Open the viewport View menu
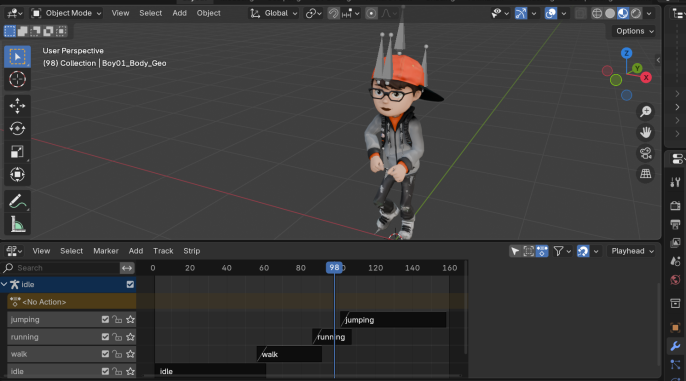686x381 pixels. point(120,13)
